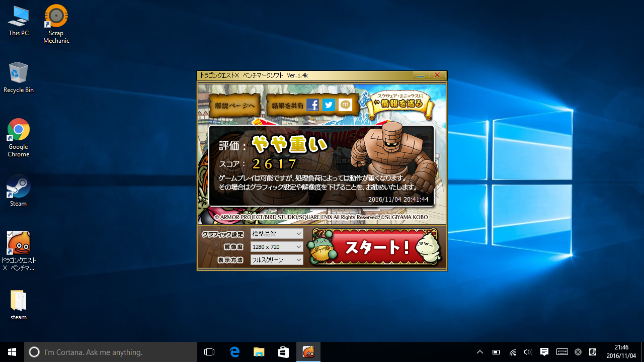644x362 pixels.
Task: Click the score value 2617
Action: pos(275,164)
